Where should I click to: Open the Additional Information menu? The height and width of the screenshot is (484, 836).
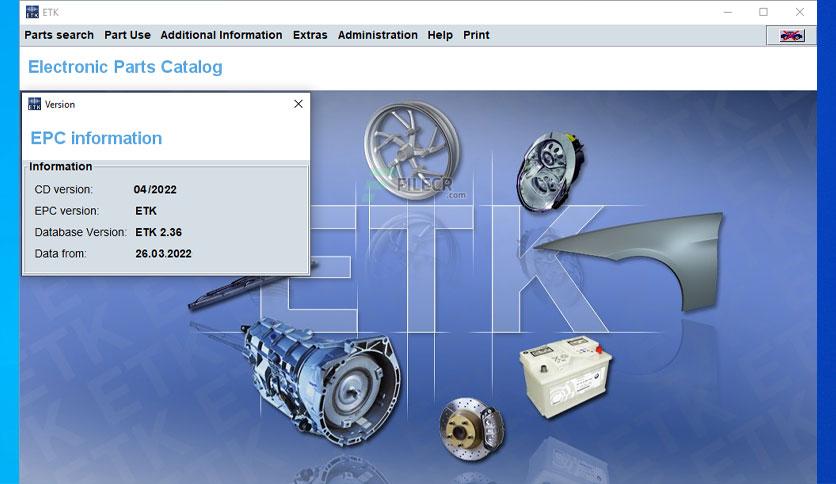click(x=221, y=35)
